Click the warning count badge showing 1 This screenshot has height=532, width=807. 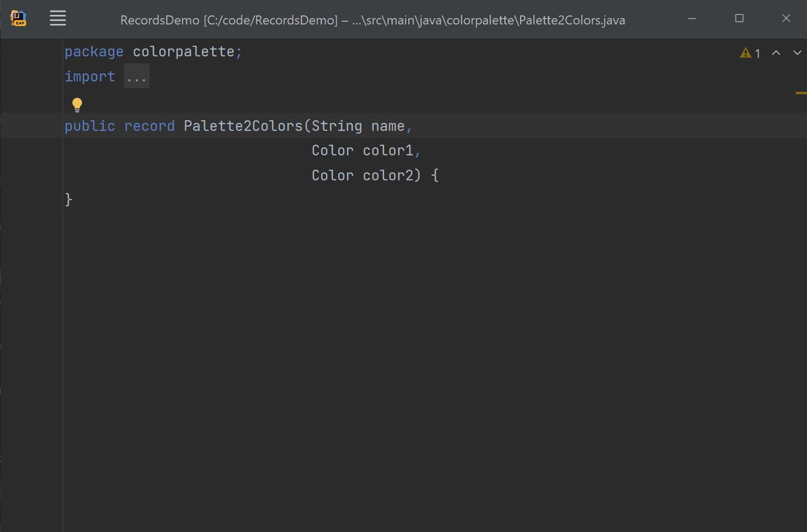tap(757, 53)
